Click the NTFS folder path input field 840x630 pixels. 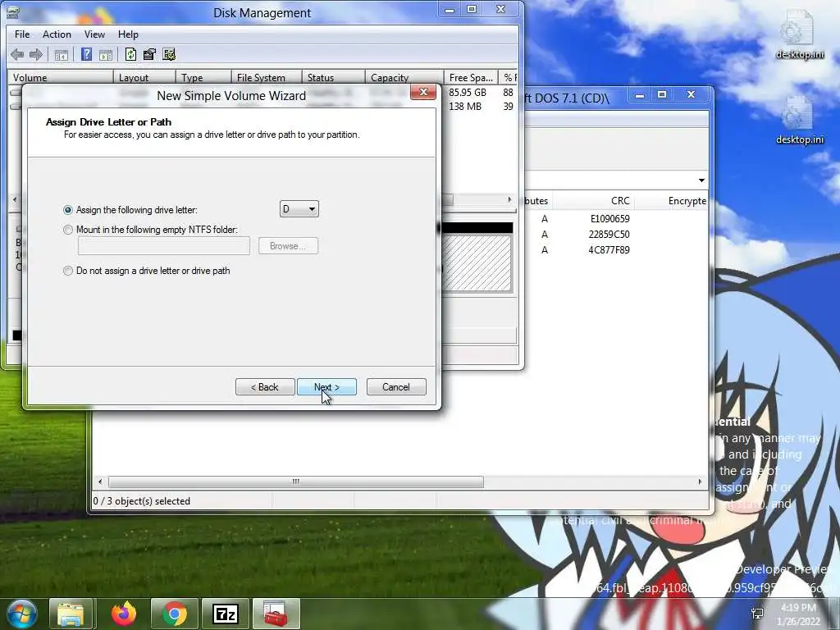(x=164, y=246)
